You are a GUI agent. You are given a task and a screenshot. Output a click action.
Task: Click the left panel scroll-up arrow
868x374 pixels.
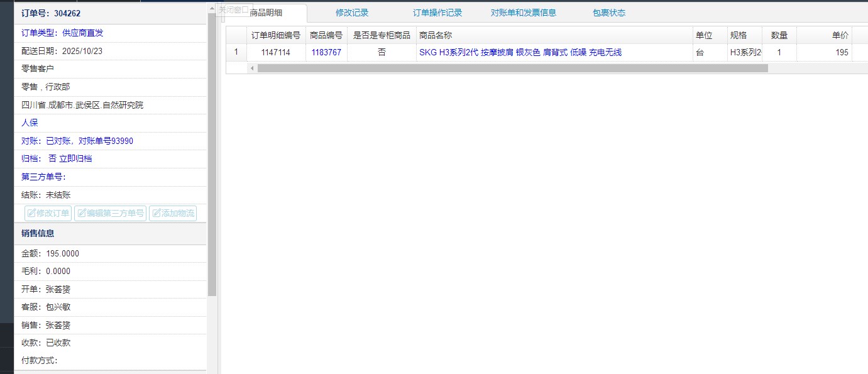pos(212,8)
